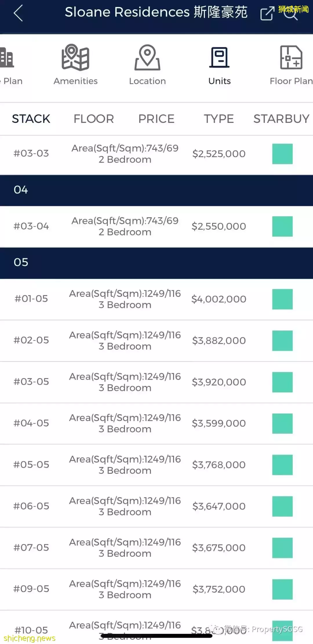The width and height of the screenshot is (313, 644).
Task: Switch to the TYPE tab
Action: click(219, 119)
